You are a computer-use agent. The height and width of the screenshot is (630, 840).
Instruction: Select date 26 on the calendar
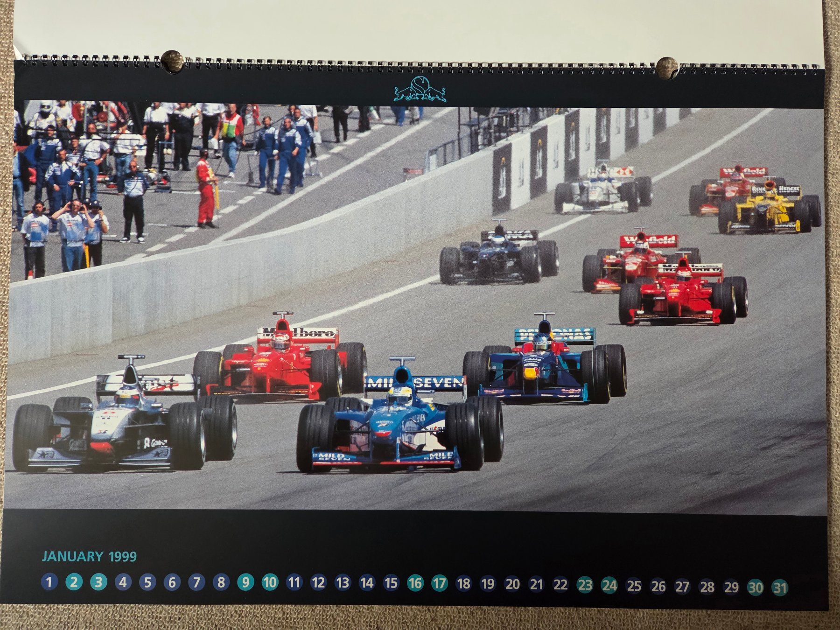[658, 586]
